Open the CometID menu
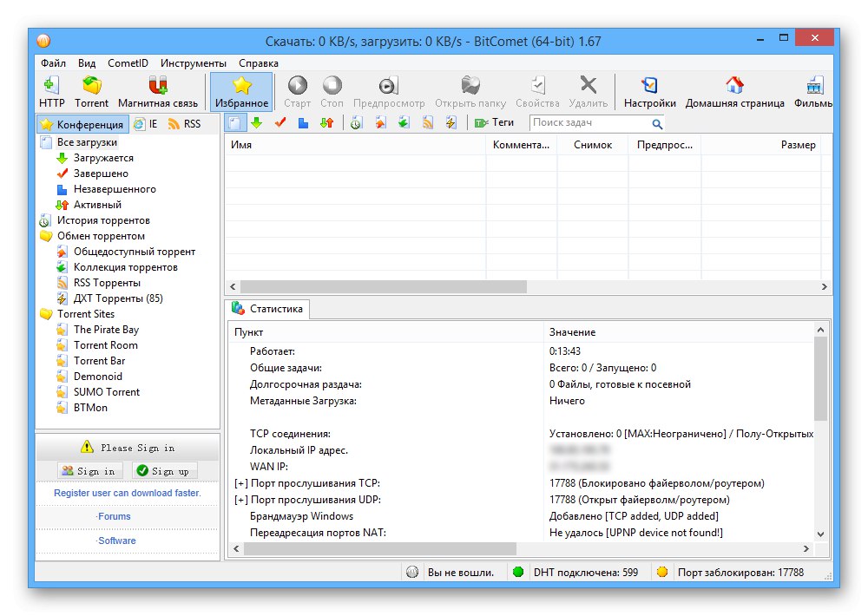868x616 pixels. coord(128,63)
